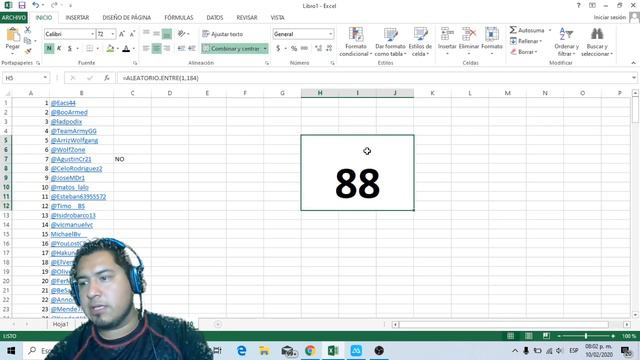Click Combinar y centrar button

click(x=231, y=49)
